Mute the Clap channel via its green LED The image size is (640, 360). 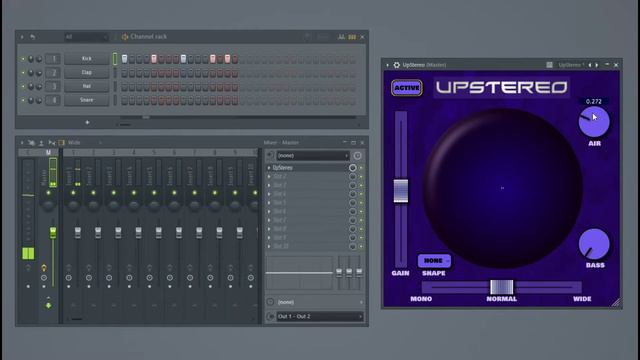click(x=23, y=73)
